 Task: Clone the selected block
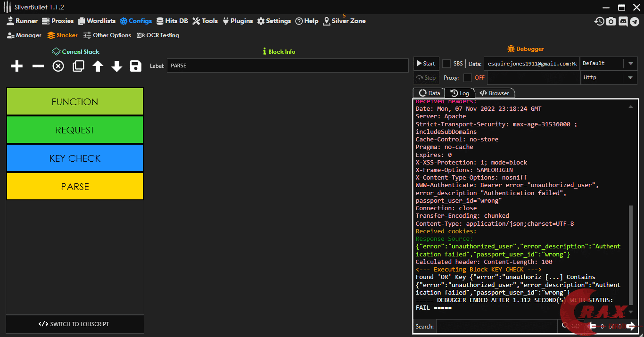click(78, 66)
